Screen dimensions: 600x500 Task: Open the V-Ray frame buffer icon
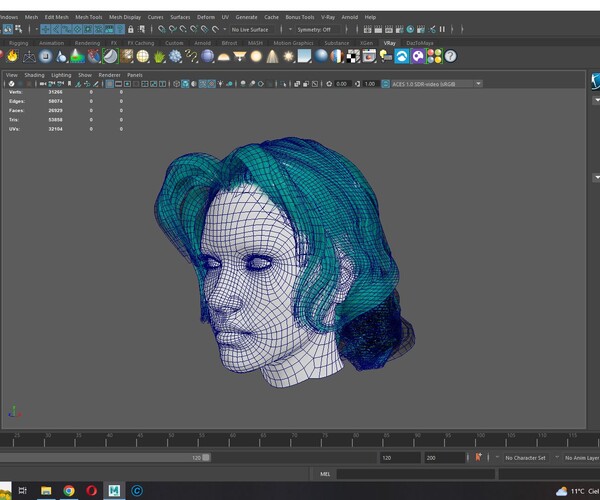coord(369,56)
